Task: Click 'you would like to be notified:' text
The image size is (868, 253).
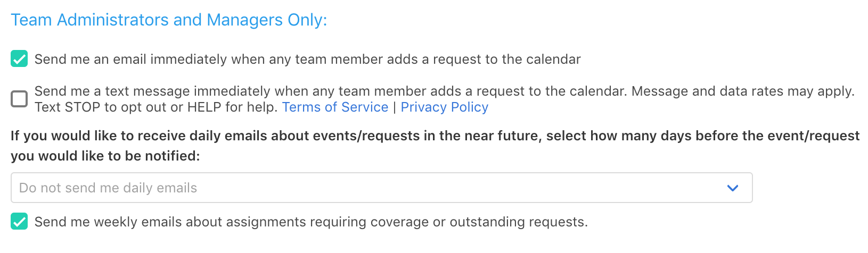Action: click(x=105, y=156)
